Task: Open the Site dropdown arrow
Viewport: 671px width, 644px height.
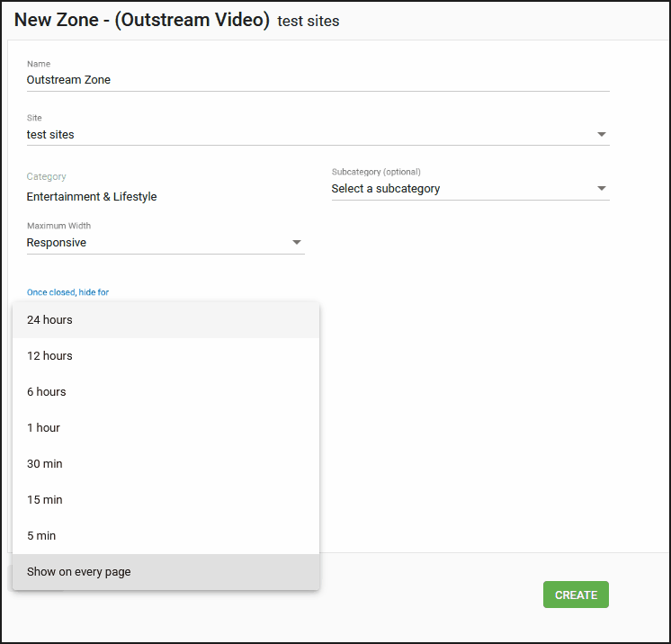Action: coord(601,134)
